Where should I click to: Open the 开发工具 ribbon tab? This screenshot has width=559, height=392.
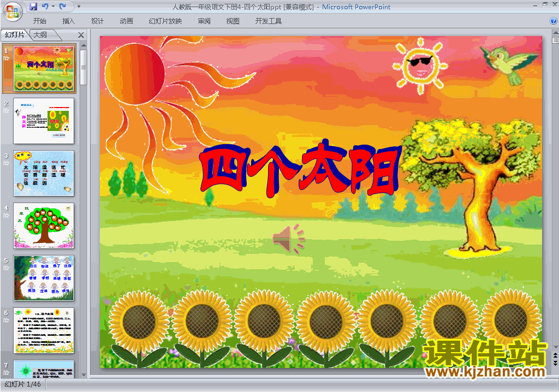tap(269, 21)
